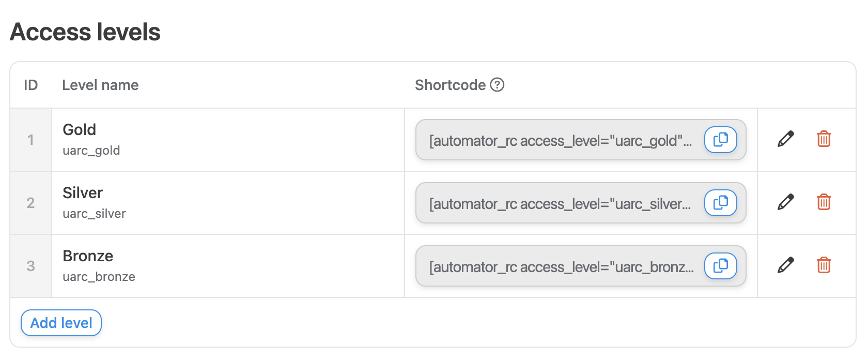Copy the Silver level shortcode
Viewport: 868px width, 358px height.
click(720, 203)
